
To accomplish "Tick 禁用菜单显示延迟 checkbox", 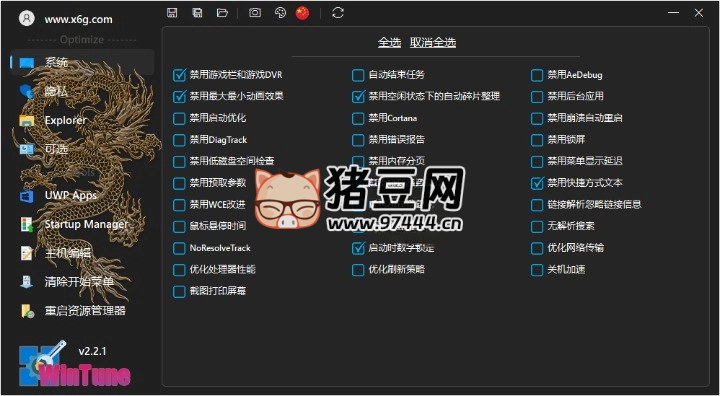I will tap(537, 161).
